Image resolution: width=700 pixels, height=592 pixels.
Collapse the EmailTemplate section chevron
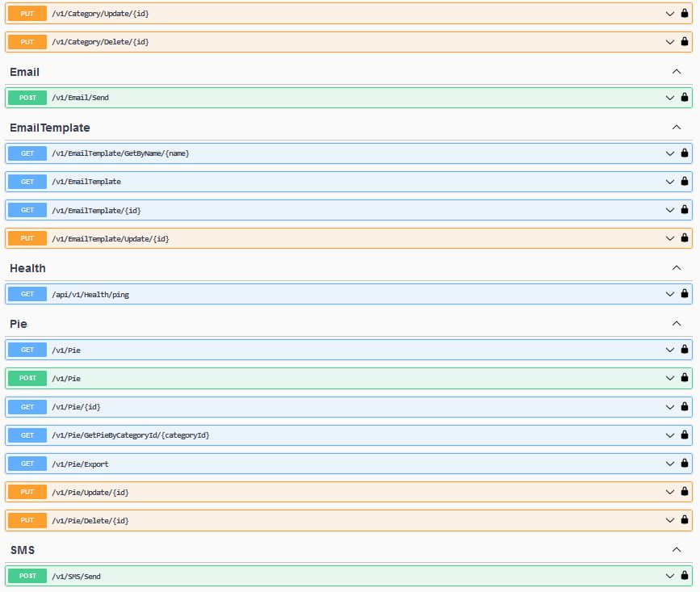(677, 128)
